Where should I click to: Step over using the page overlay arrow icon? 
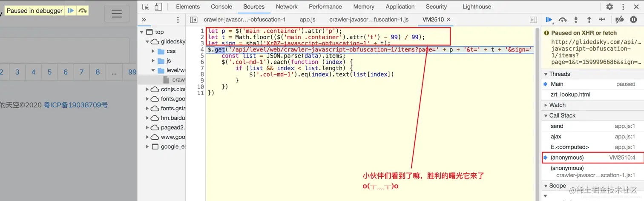pos(83,11)
